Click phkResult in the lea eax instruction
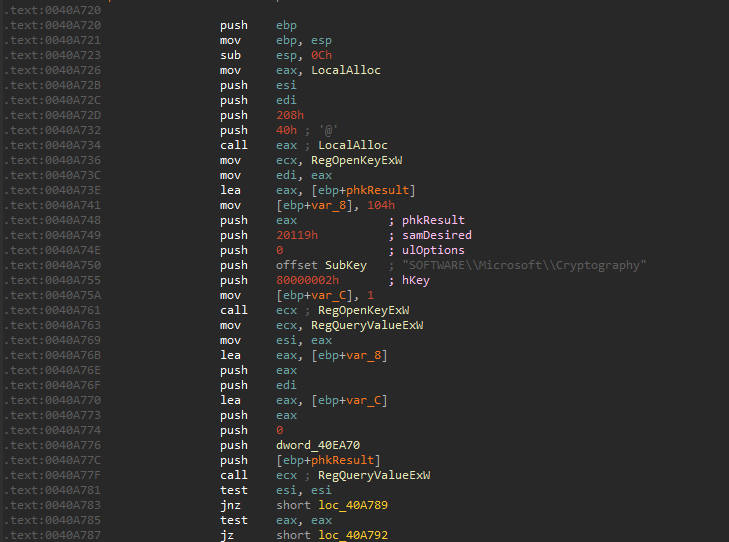This screenshot has width=729, height=542. [377, 190]
